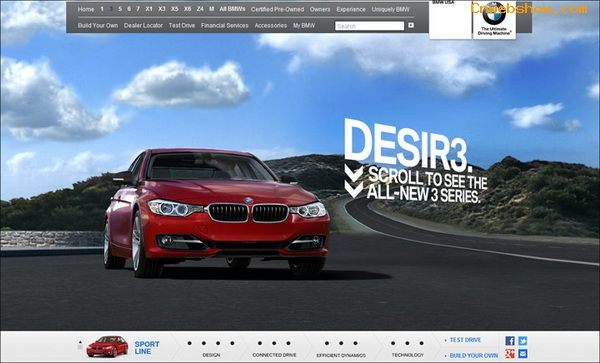Open the Owners section
This screenshot has height=363, width=600.
point(320,9)
